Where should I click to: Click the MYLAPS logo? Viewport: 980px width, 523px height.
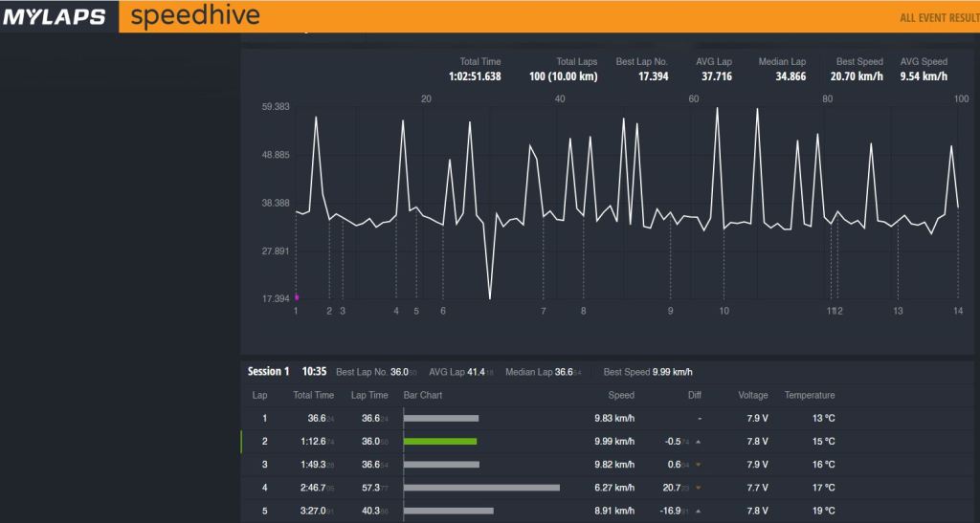click(54, 17)
